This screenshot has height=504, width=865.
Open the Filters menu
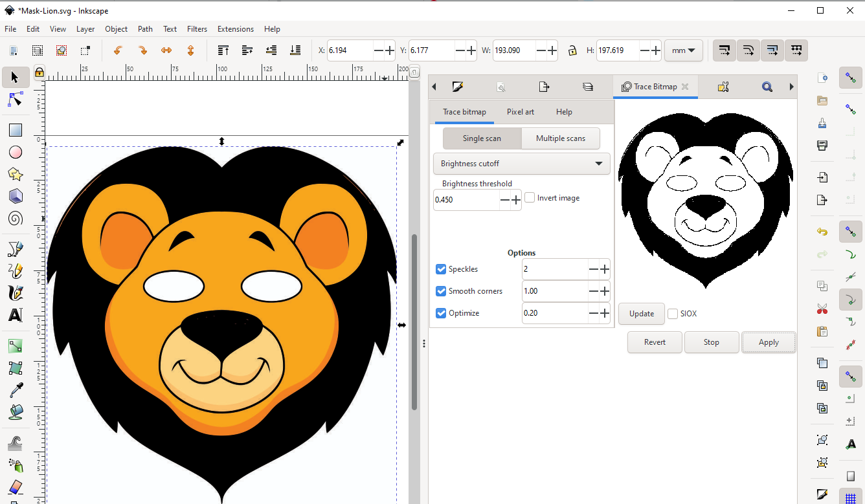(x=197, y=29)
